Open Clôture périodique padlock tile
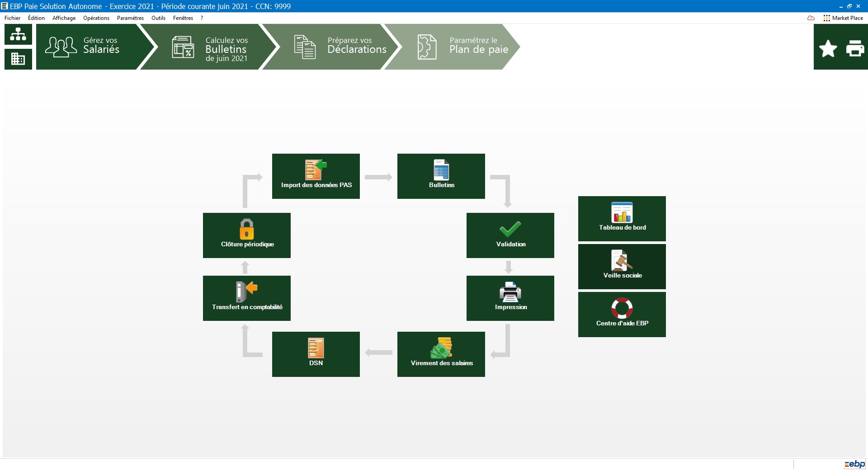The height and width of the screenshot is (470, 868). click(247, 235)
